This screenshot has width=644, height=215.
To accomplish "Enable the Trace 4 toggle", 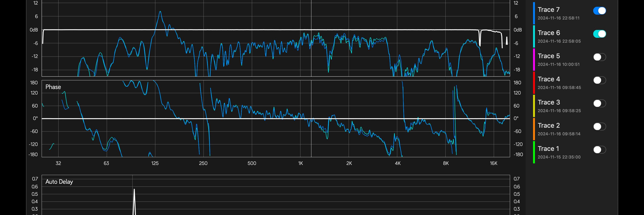I will [600, 80].
